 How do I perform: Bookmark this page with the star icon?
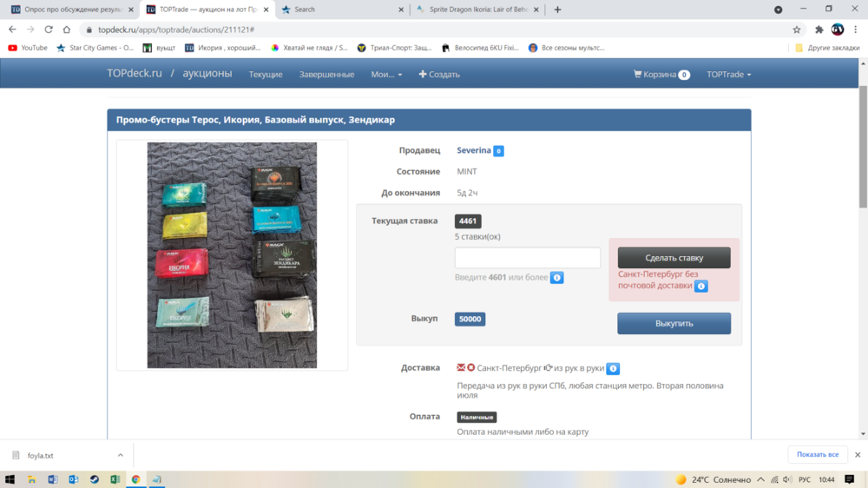(797, 30)
